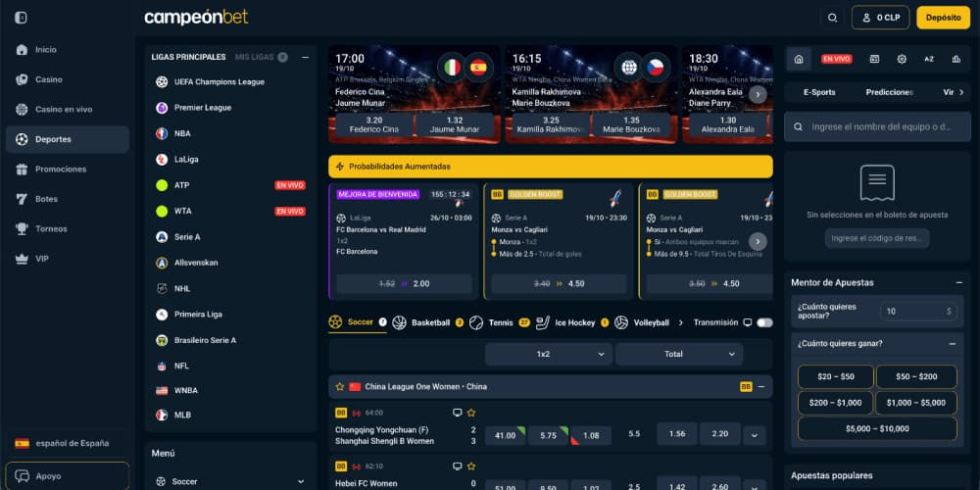Screen dimensions: 980x490
Task: Open the odds settings gear icon
Action: (902, 59)
